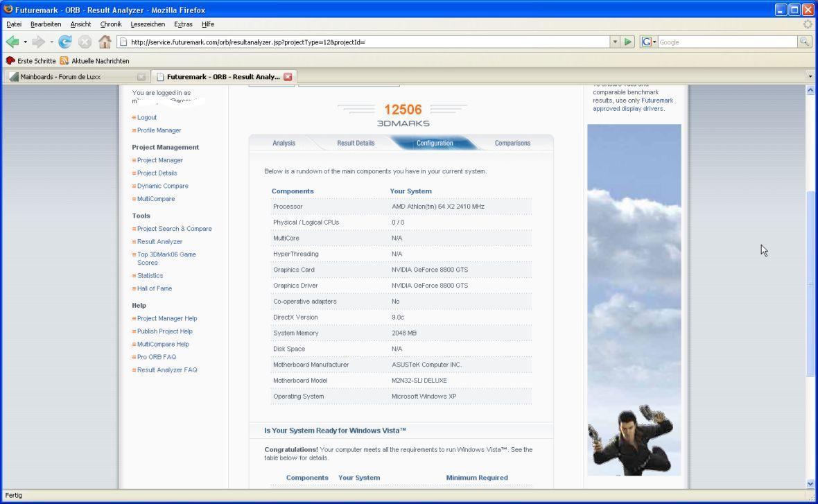
Task: Click the vertical scrollbar thumb
Action: [x=810, y=284]
